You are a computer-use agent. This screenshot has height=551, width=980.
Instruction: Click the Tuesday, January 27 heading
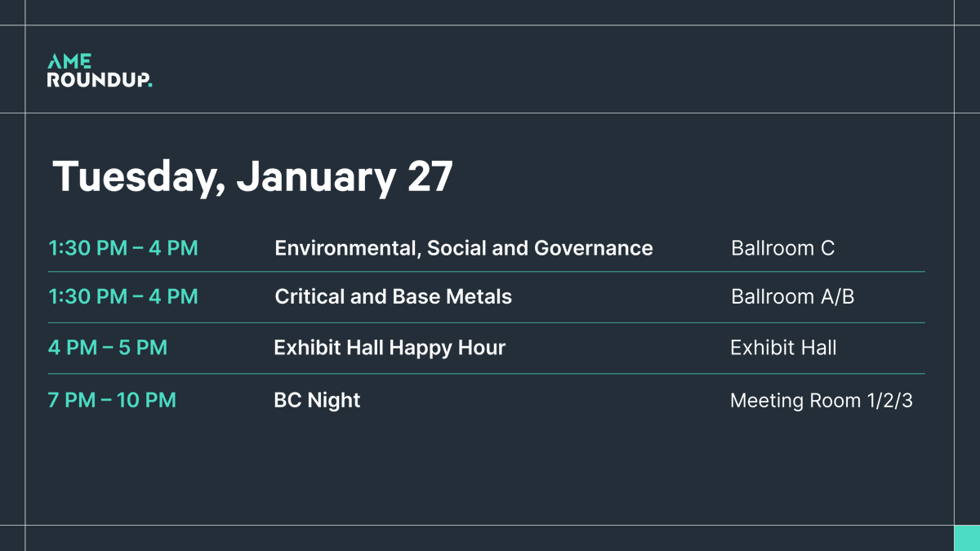click(x=252, y=176)
